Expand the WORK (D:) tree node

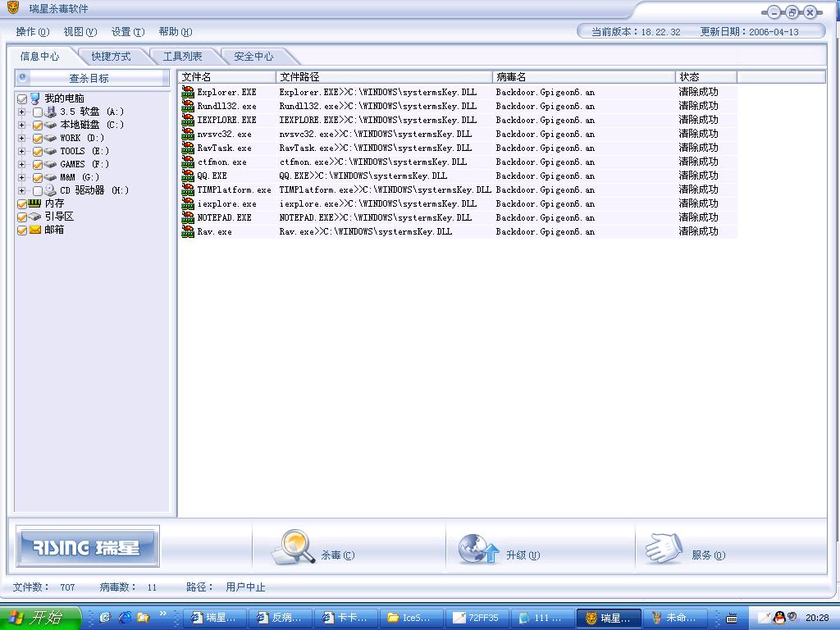click(x=22, y=138)
